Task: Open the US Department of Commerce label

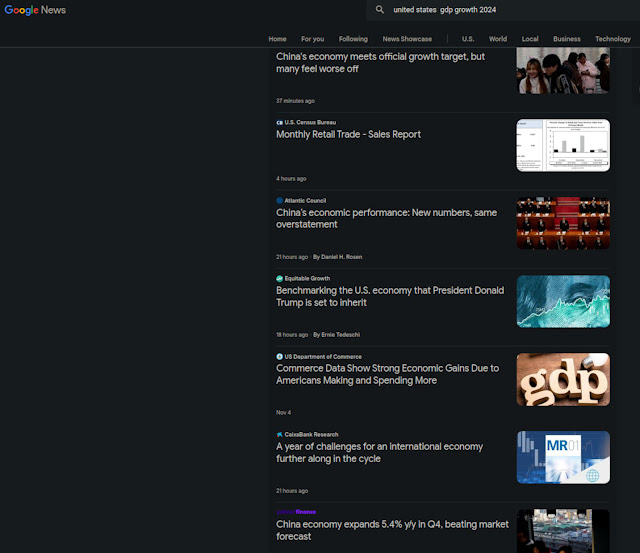Action: pyautogui.click(x=323, y=357)
